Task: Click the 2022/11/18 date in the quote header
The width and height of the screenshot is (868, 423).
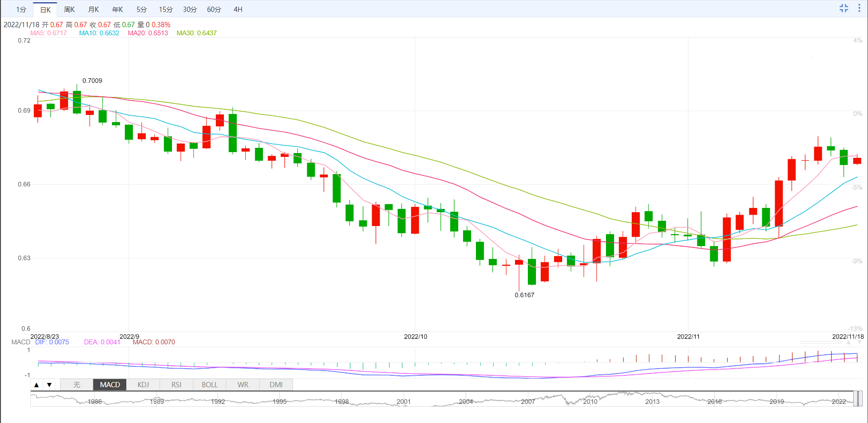Action: [x=21, y=25]
